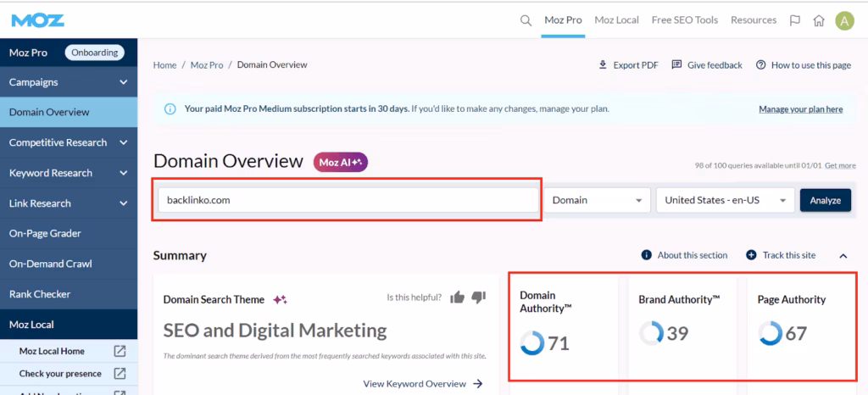Click the flag icon in top navigation
Image resolution: width=868 pixels, height=395 pixels.
pos(794,20)
